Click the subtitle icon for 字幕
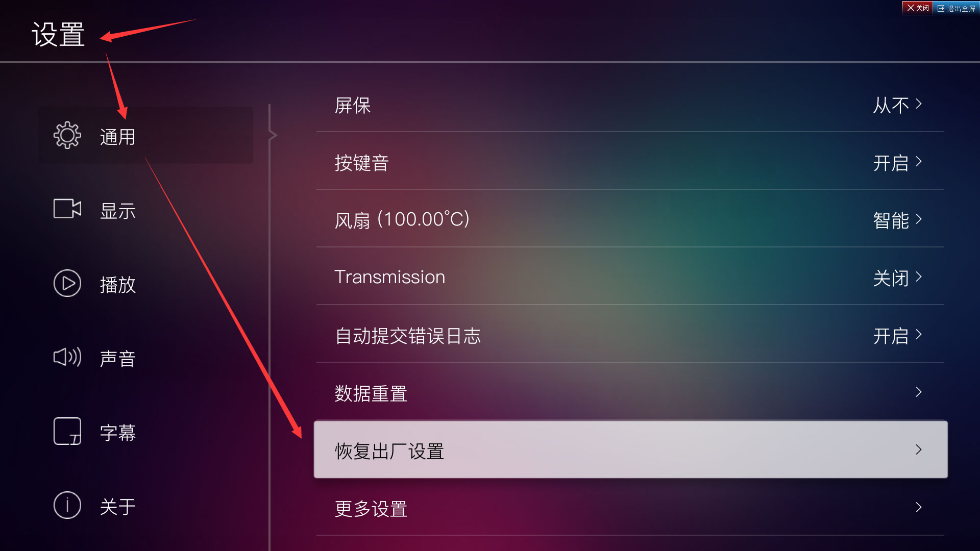 [x=67, y=431]
